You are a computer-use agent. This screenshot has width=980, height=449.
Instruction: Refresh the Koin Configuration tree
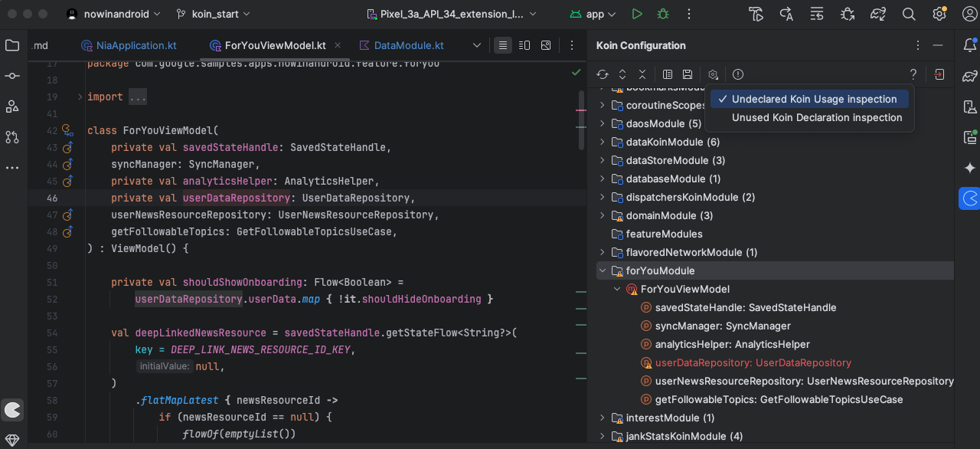pos(603,74)
